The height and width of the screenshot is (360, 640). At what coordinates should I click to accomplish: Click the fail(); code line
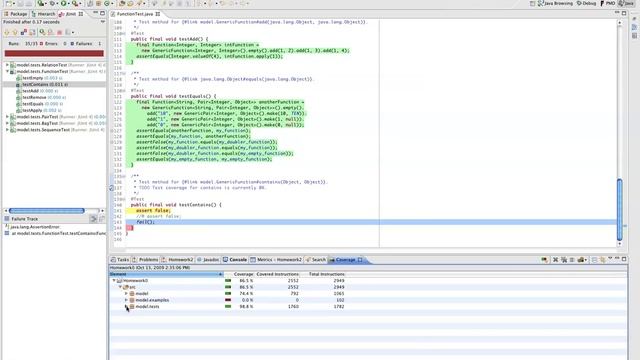pos(145,222)
